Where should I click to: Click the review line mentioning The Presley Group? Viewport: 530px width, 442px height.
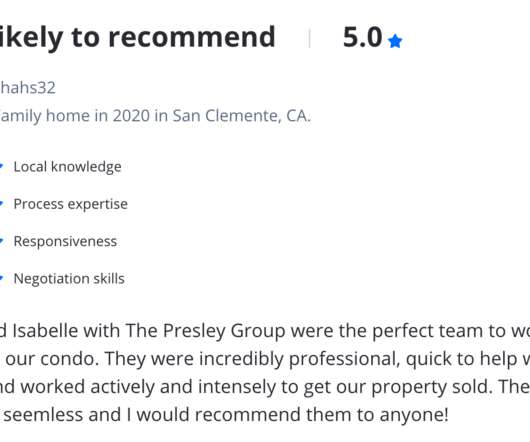265,331
